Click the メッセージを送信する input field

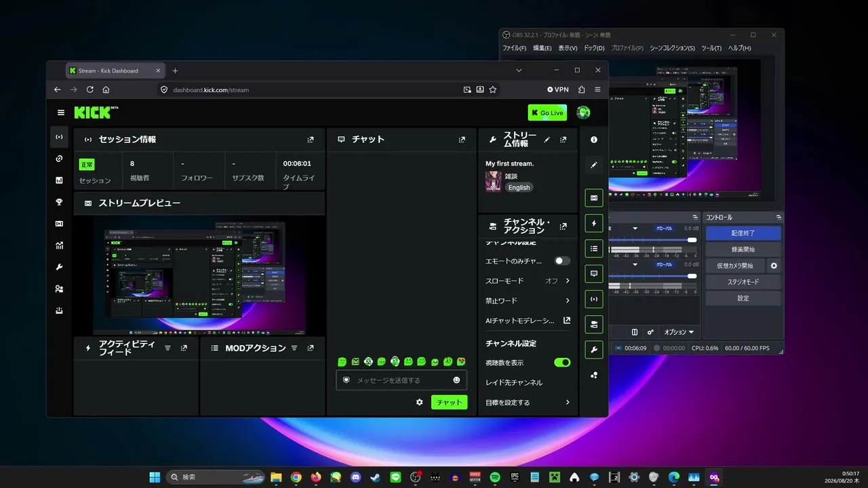point(401,380)
